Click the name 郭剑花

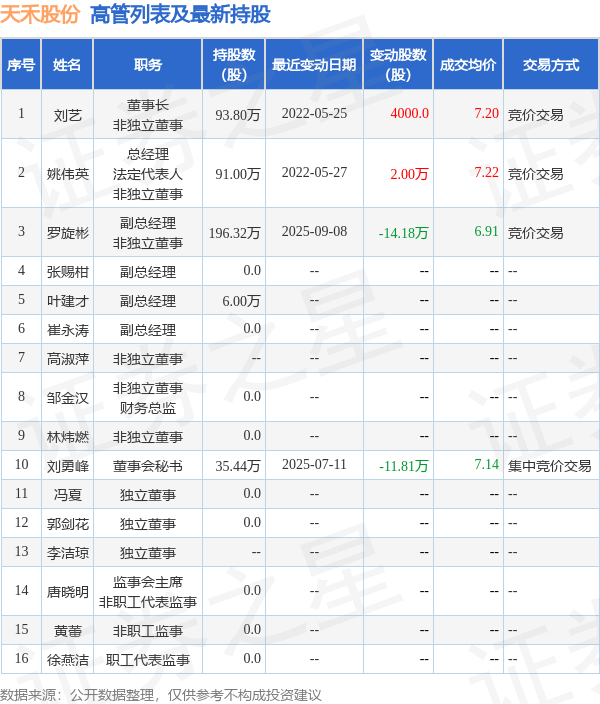[x=67, y=524]
